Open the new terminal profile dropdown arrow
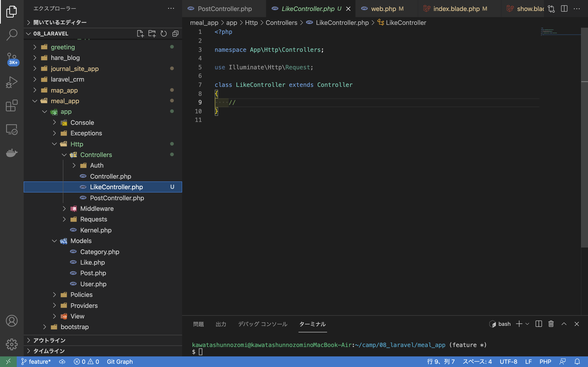Image resolution: width=588 pixels, height=367 pixels. click(527, 324)
